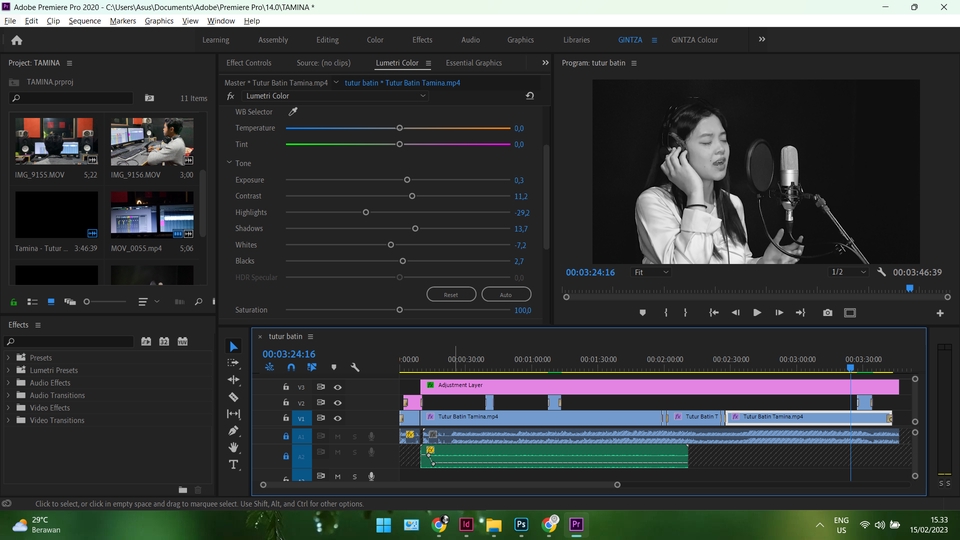Viewport: 960px width, 540px height.
Task: Select the Ripple Edit tool
Action: pyautogui.click(x=234, y=380)
